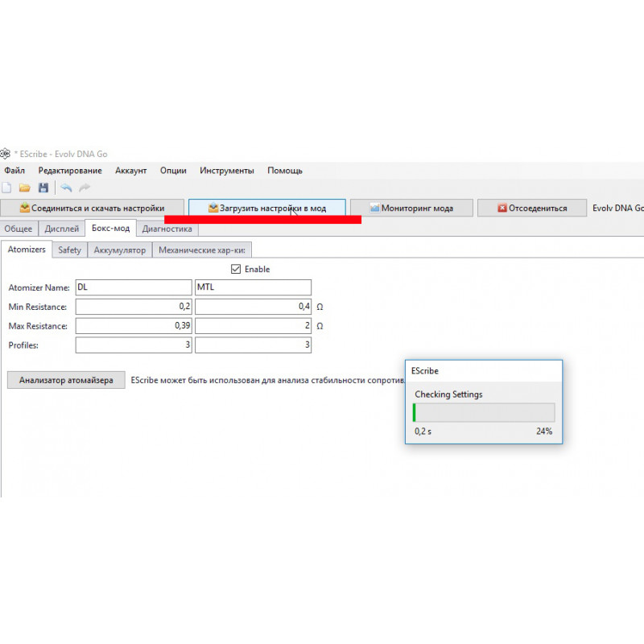
Task: Click the DL atomizer name field
Action: pyautogui.click(x=133, y=287)
